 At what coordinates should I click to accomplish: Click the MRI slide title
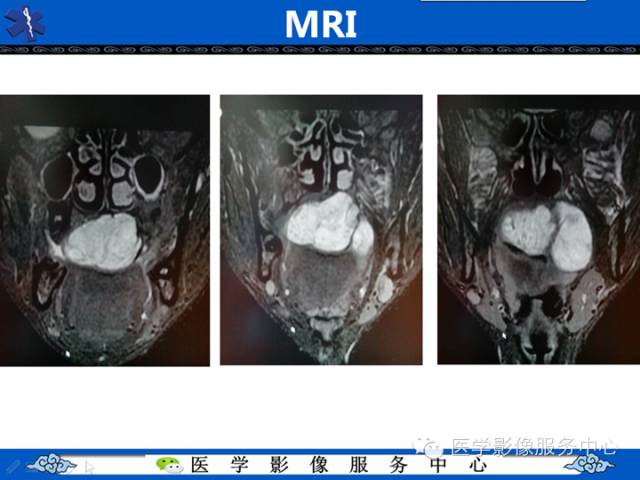(x=321, y=24)
